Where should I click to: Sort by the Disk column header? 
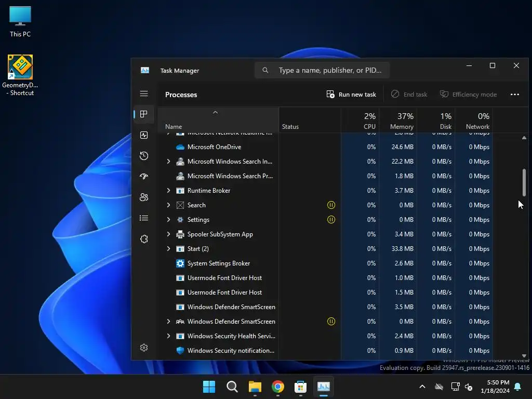tap(436, 120)
